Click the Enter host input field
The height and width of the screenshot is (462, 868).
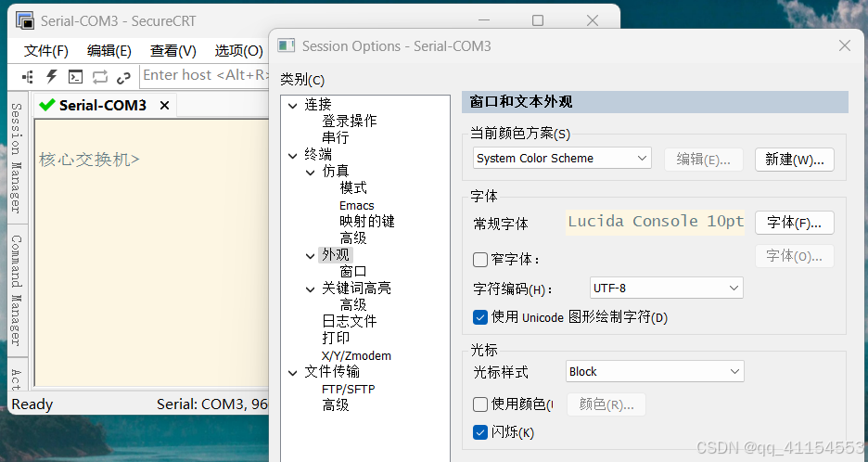(x=205, y=75)
